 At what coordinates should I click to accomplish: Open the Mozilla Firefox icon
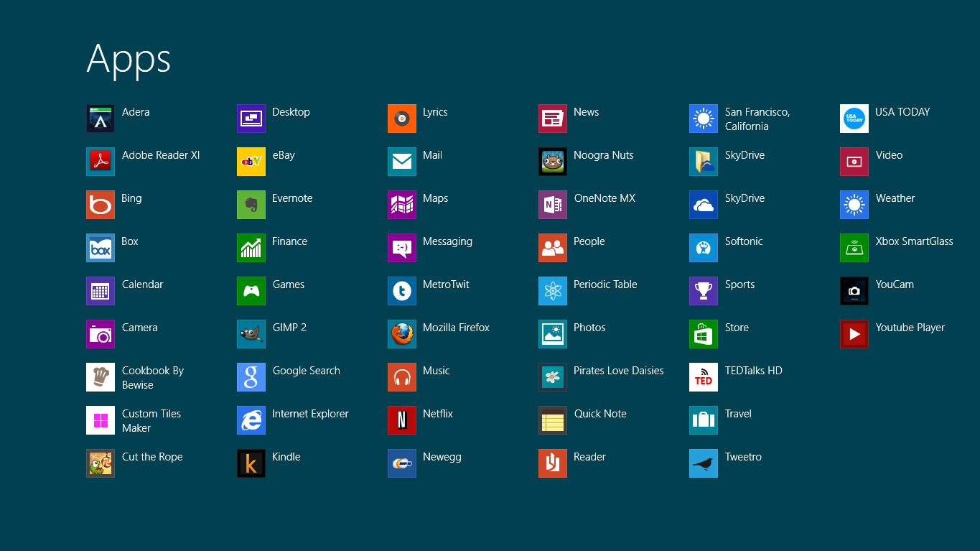[x=402, y=334]
